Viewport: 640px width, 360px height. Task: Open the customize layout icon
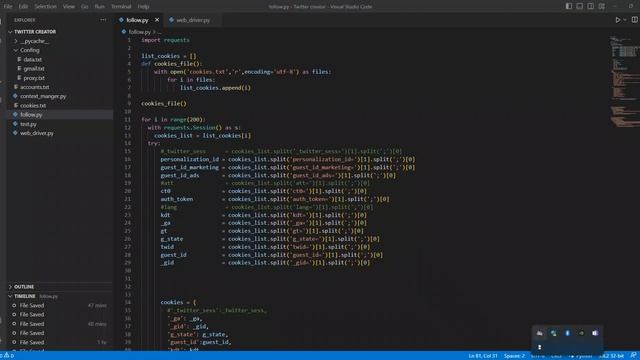point(602,6)
